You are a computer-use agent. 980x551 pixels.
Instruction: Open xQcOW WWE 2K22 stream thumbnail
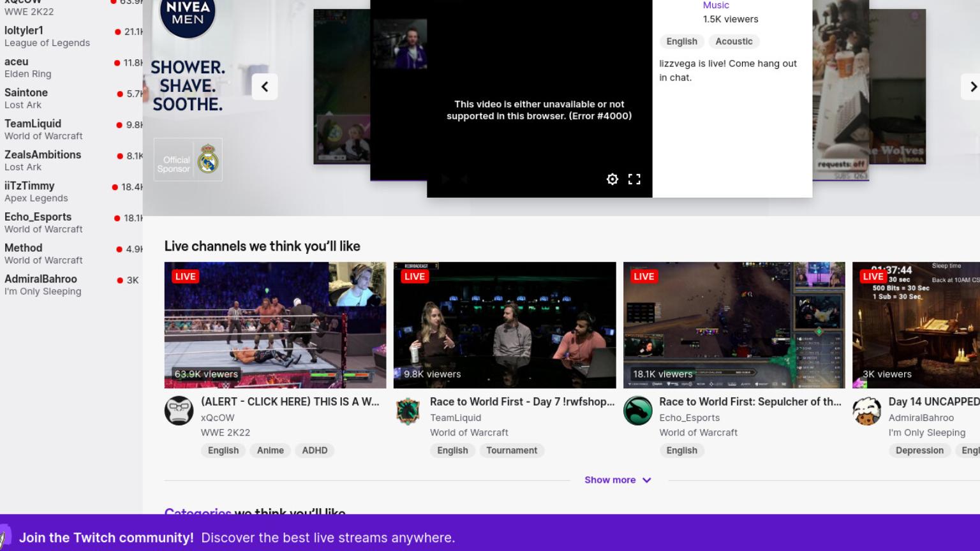(x=275, y=325)
